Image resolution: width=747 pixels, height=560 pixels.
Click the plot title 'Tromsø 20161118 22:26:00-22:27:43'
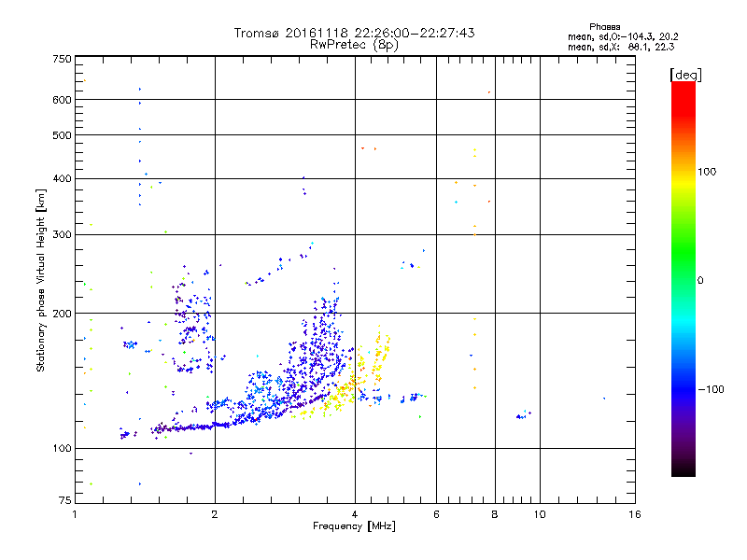354,33
